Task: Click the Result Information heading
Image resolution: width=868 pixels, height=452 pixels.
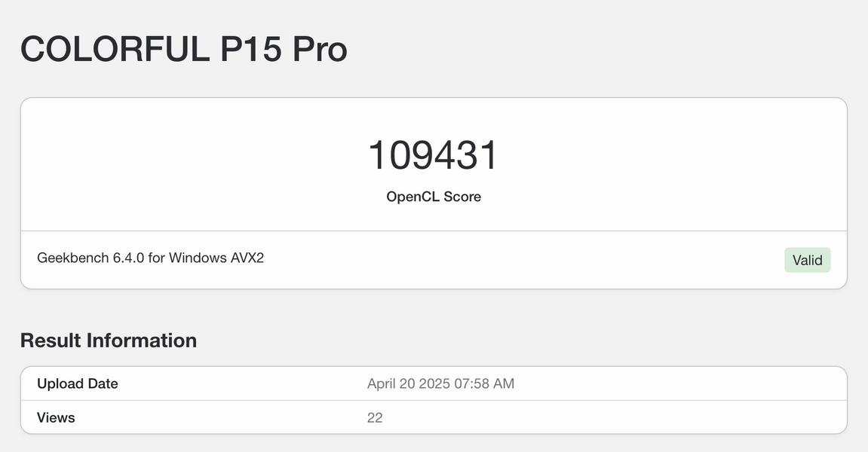Action: tap(109, 341)
